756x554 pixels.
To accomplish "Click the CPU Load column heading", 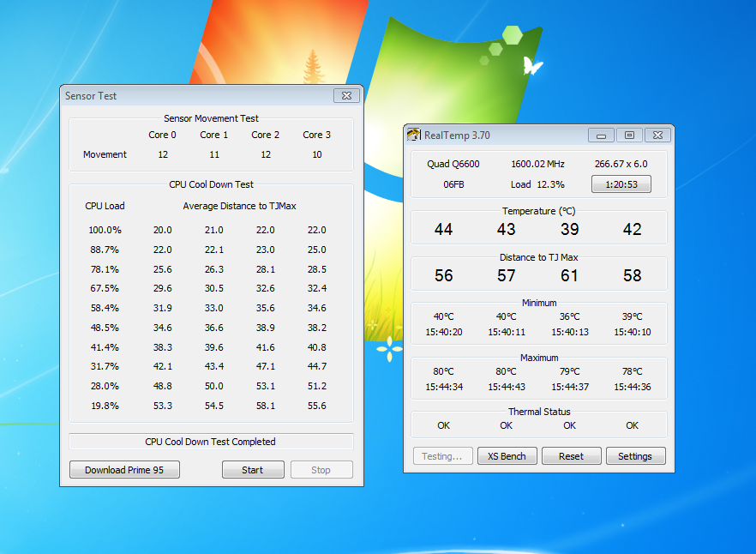I will [x=105, y=206].
